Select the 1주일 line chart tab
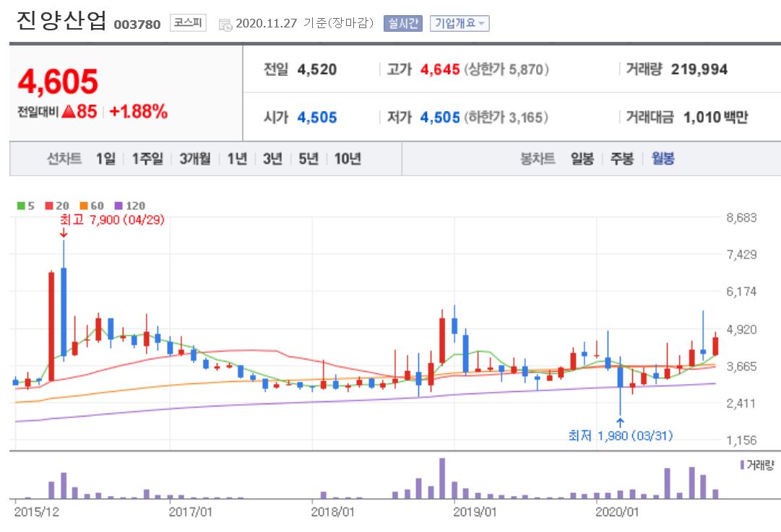 click(x=147, y=159)
